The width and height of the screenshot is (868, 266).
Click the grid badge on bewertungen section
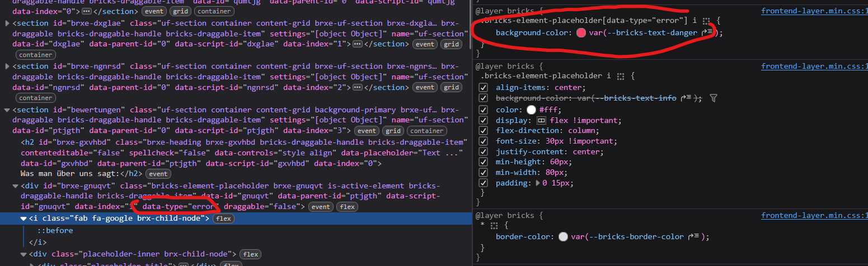(x=393, y=131)
